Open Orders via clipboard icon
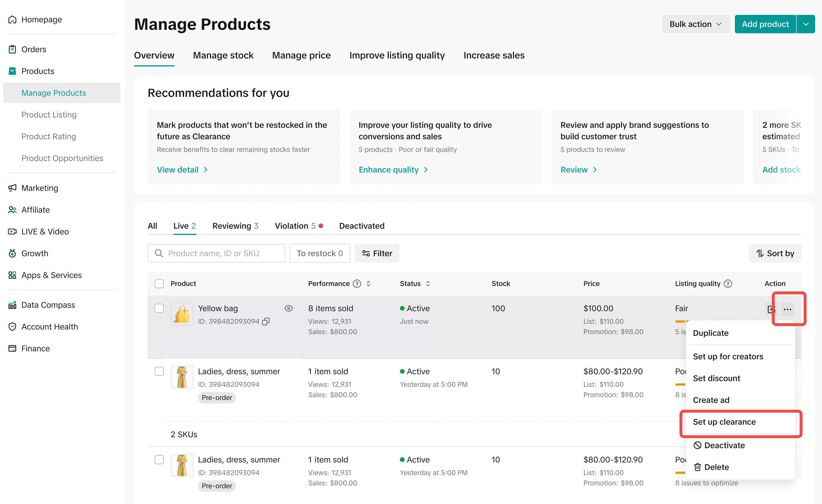The height and width of the screenshot is (504, 822). coord(12,49)
